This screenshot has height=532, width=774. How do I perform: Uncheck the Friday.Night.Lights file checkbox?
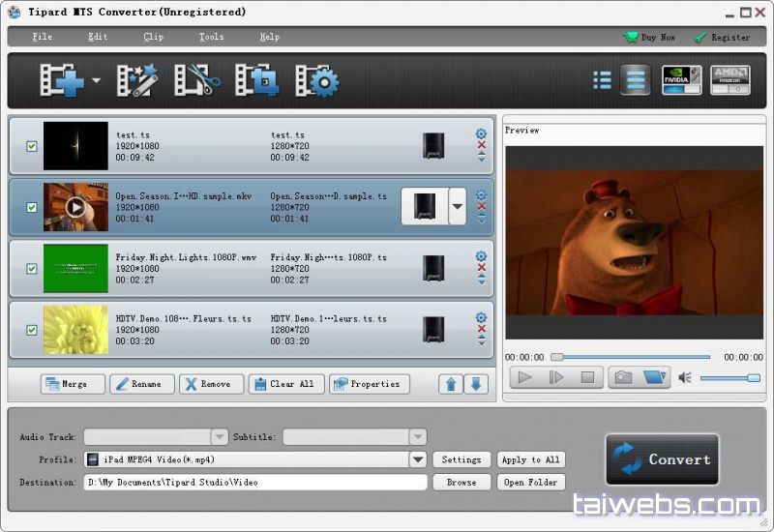pos(32,269)
